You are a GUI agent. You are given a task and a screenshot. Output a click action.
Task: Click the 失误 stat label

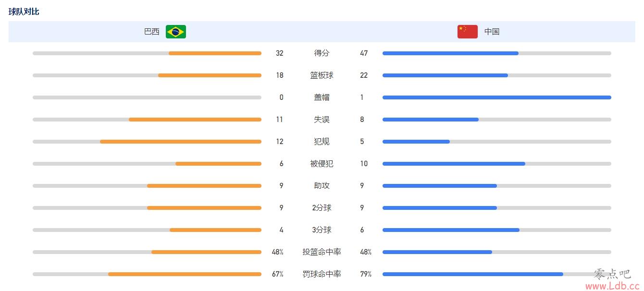coord(322,120)
